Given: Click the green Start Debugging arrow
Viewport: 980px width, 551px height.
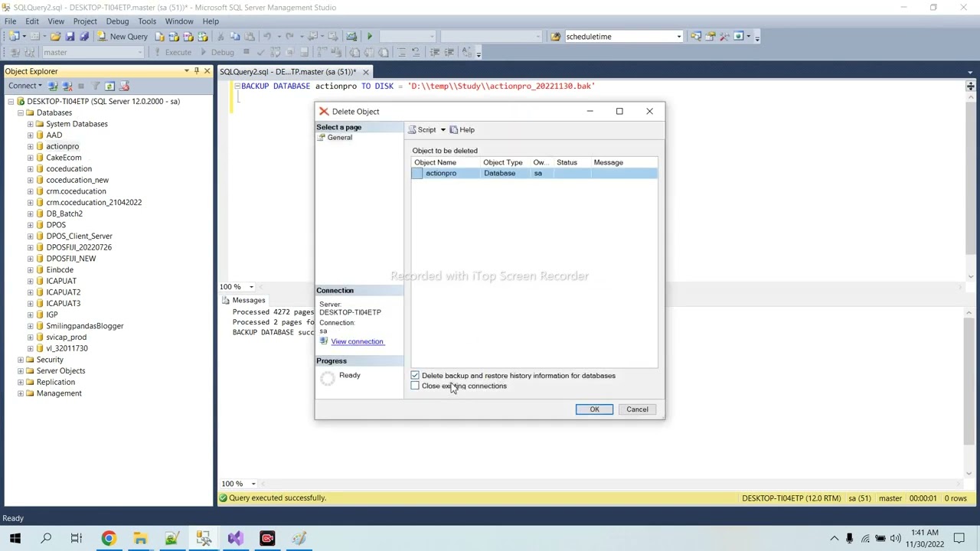Looking at the screenshot, I should coord(369,36).
